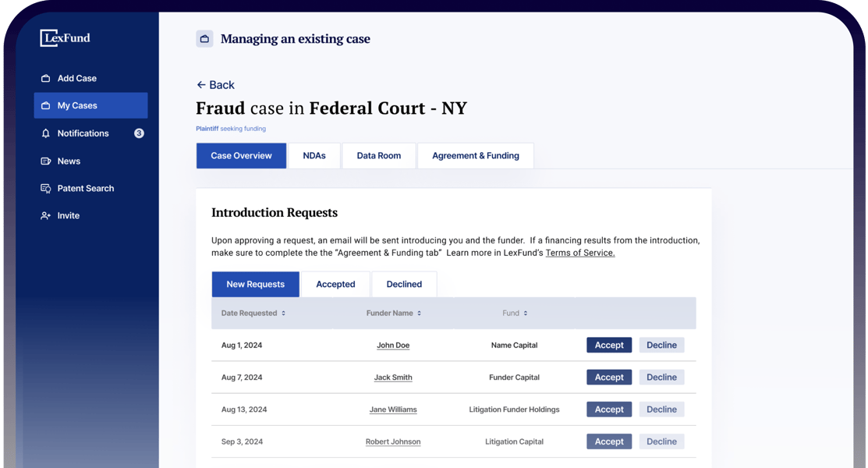Click the My Cases briefcase icon
Image resolution: width=868 pixels, height=468 pixels.
[x=45, y=106]
